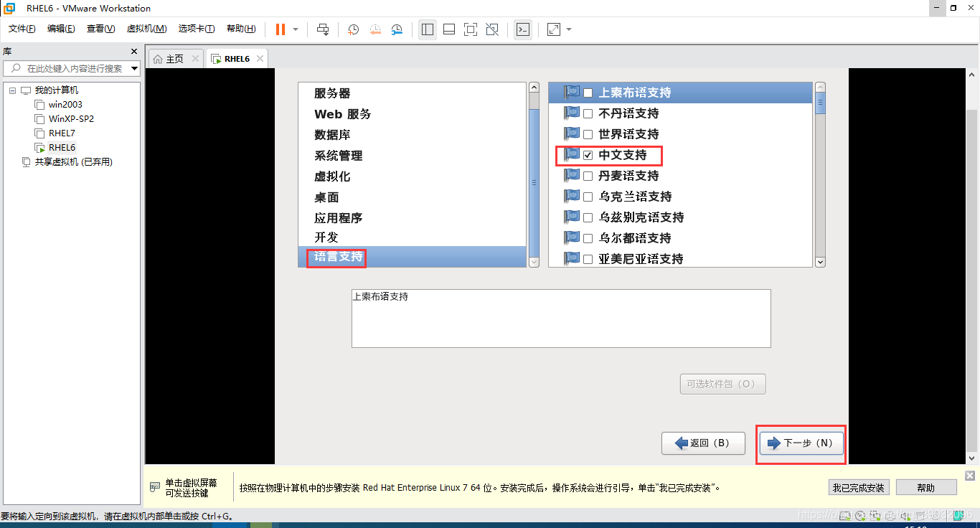Image resolution: width=980 pixels, height=528 pixels.
Task: Open the snapshot manager icon
Action: coord(397,29)
